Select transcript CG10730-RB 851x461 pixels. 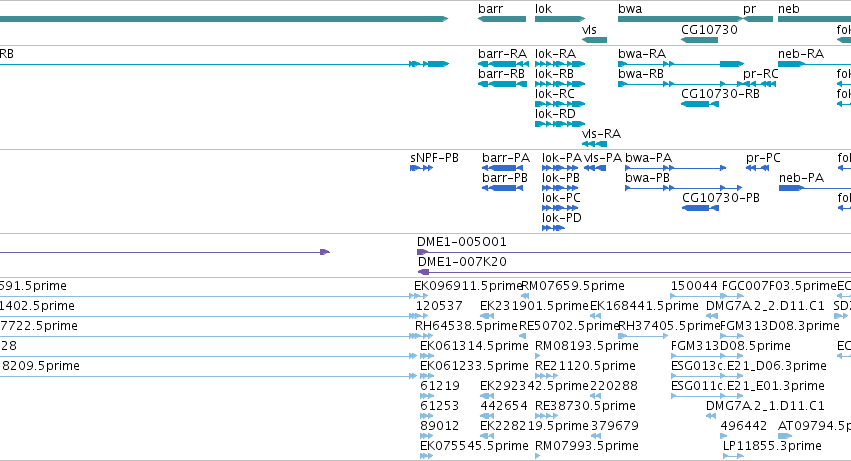tap(700, 104)
